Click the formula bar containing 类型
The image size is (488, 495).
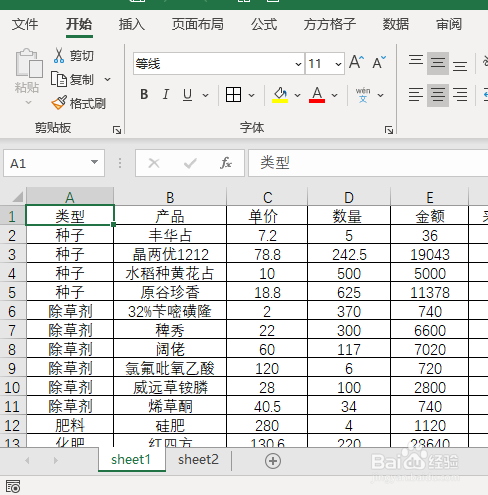[x=368, y=163]
